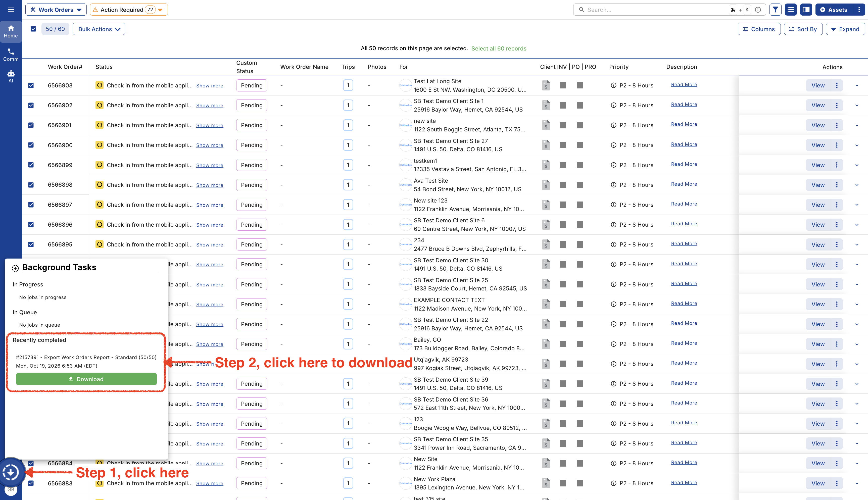Open the Columns settings
The width and height of the screenshot is (868, 500).
pyautogui.click(x=759, y=29)
